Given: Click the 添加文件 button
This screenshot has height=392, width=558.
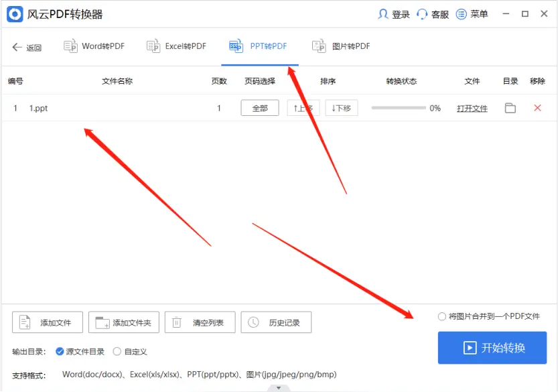Looking at the screenshot, I should (48, 322).
